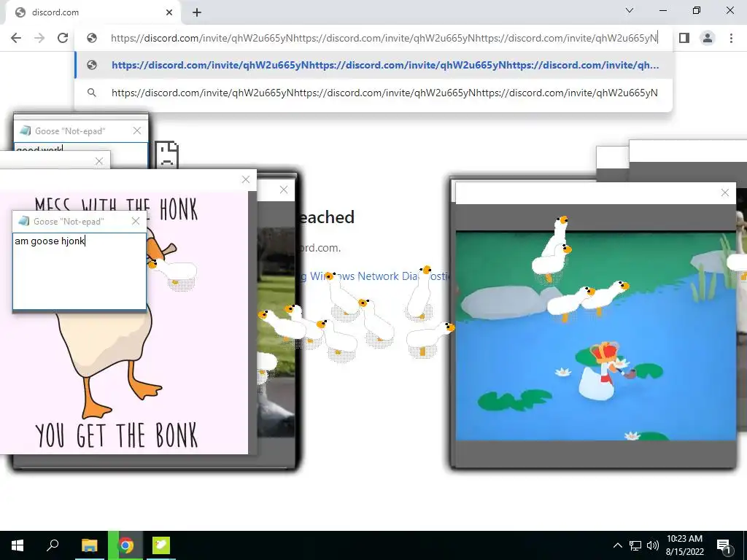Close the discord.com tab

coord(169,12)
